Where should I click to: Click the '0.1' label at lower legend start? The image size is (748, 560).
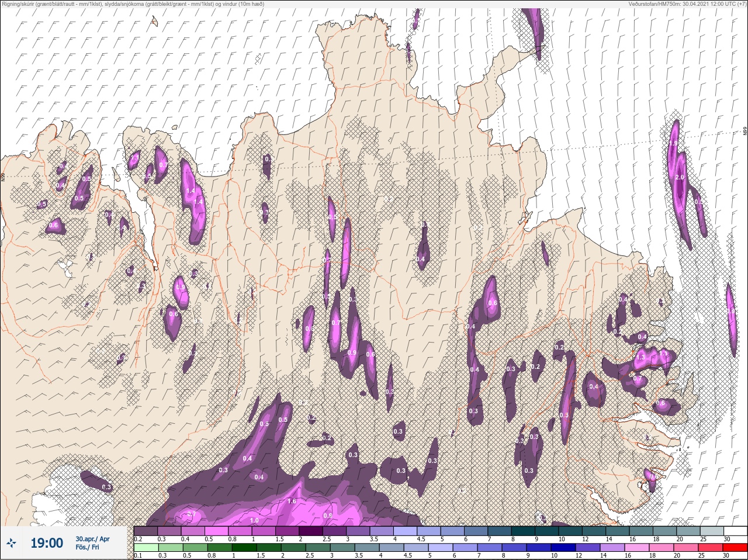pyautogui.click(x=137, y=555)
